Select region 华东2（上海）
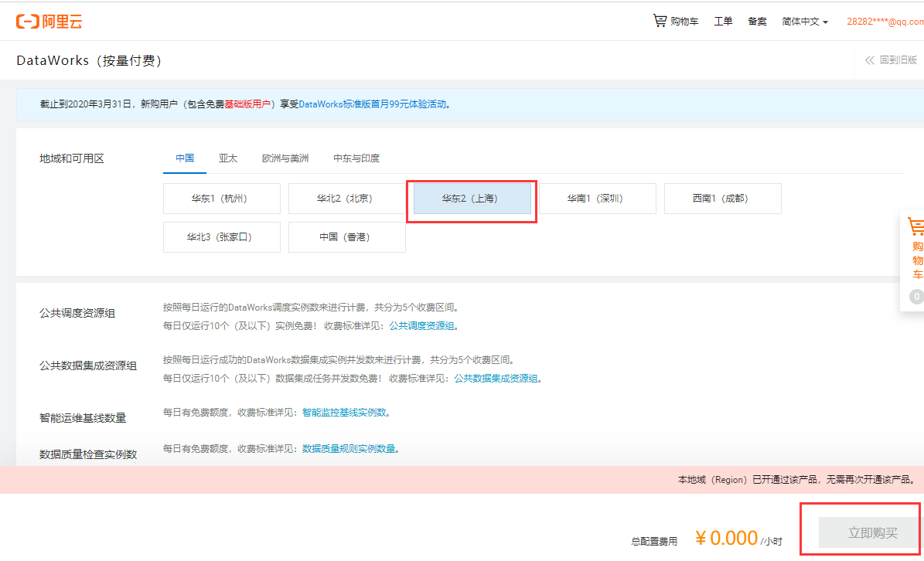The height and width of the screenshot is (561, 924). click(472, 199)
